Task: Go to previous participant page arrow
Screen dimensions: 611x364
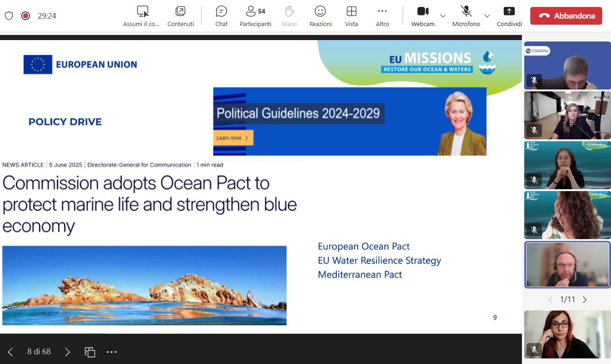Action: (x=550, y=300)
